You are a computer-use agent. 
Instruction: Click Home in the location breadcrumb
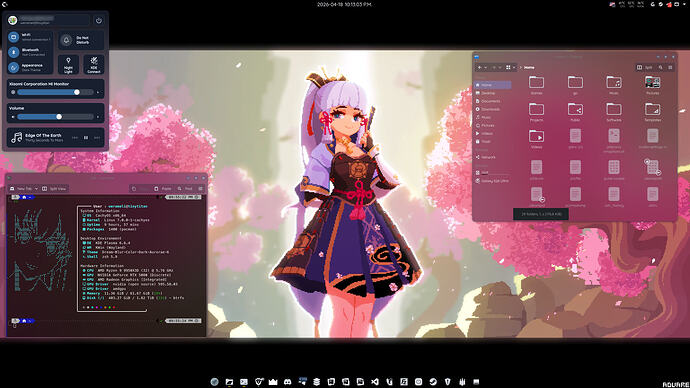(529, 67)
